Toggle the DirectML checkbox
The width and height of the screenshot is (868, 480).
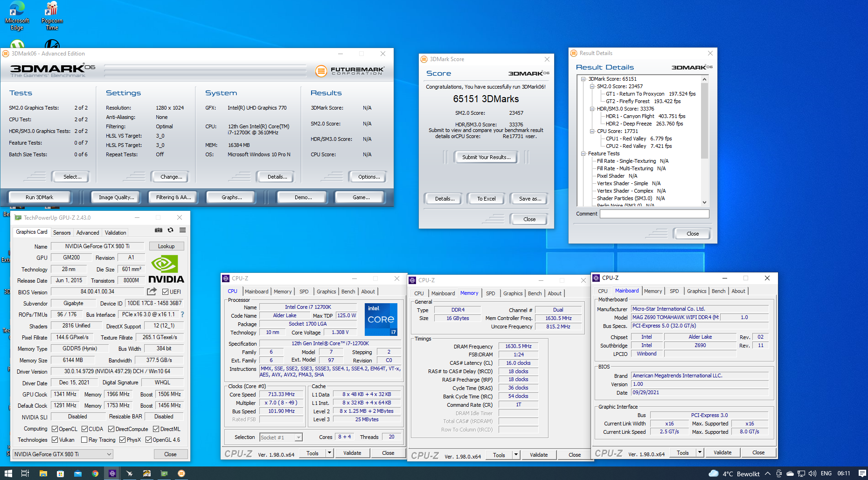click(x=156, y=429)
